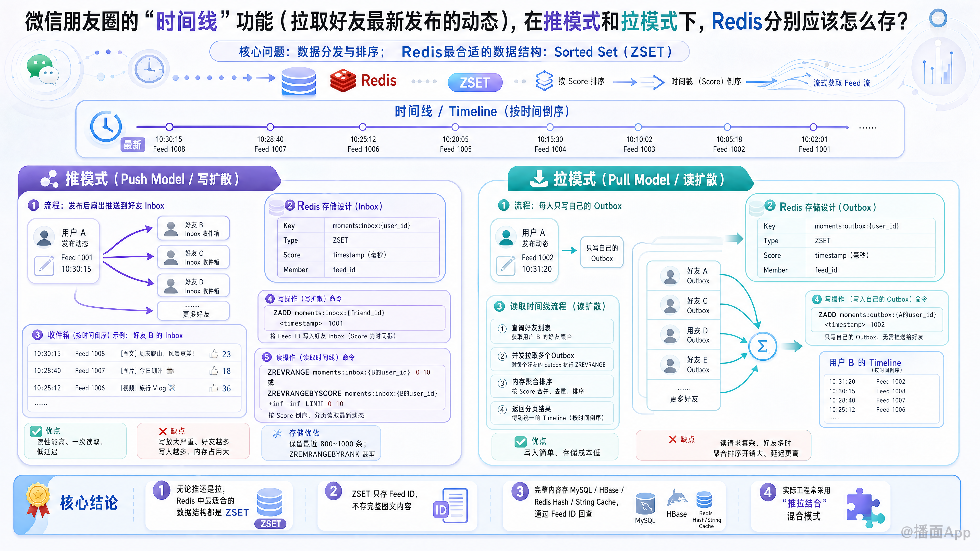980x551 pixels.
Task: Click the wrench icon beside 存储优化
Action: (x=278, y=433)
